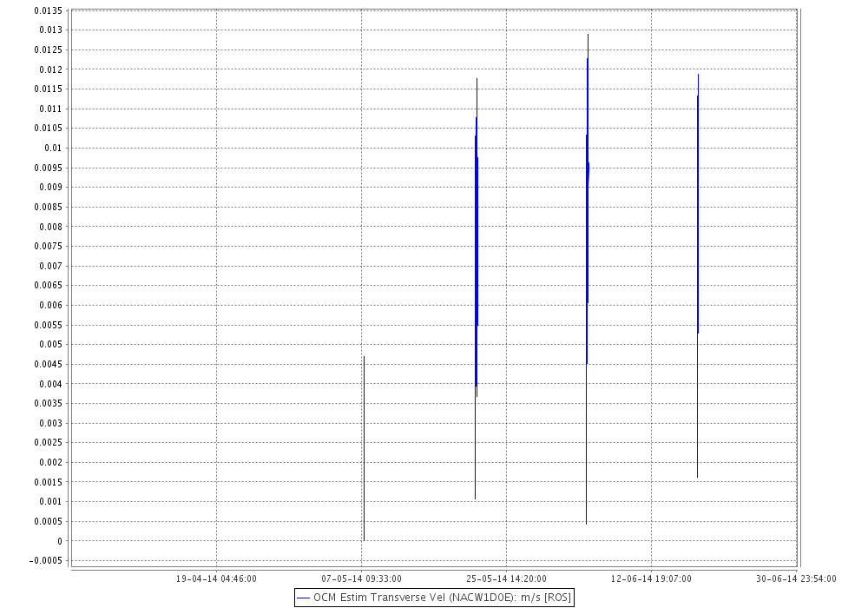
Task: Click the -0.0005 y-axis label
Action: (46, 560)
